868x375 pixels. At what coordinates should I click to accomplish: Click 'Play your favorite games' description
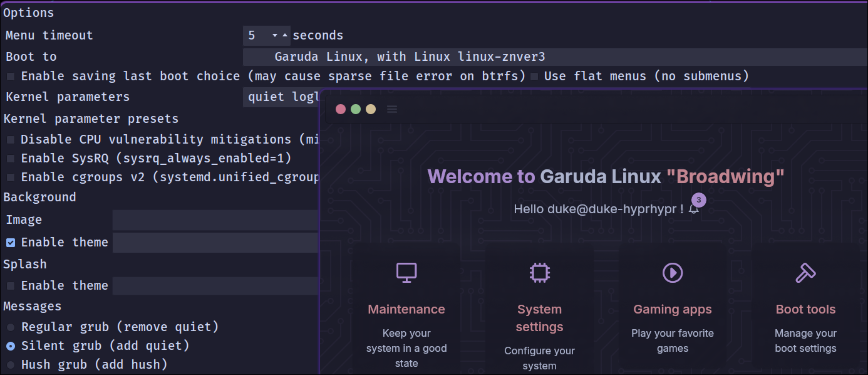673,341
